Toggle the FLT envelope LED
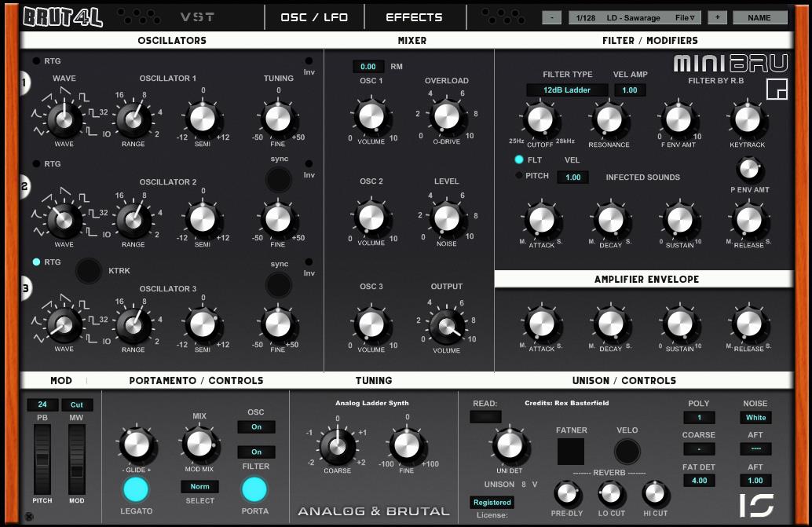The width and height of the screenshot is (812, 527). (x=519, y=159)
